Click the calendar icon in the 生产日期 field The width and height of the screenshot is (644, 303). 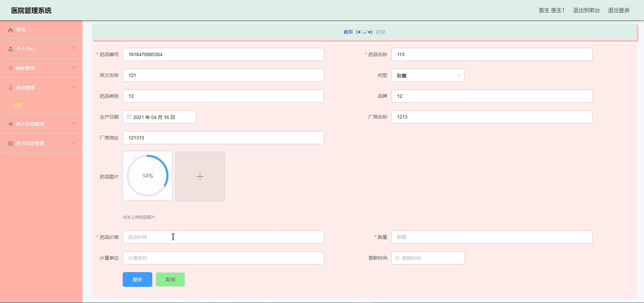coord(129,117)
